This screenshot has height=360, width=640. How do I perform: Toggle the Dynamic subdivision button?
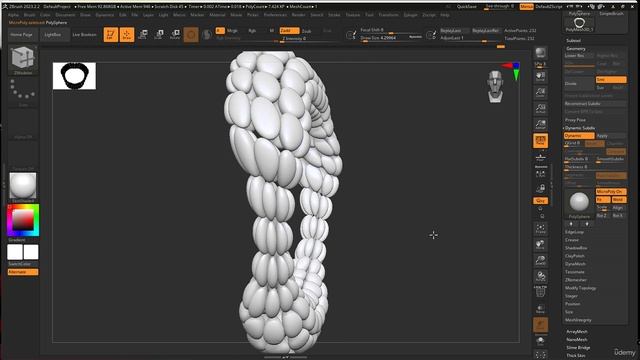(x=579, y=136)
